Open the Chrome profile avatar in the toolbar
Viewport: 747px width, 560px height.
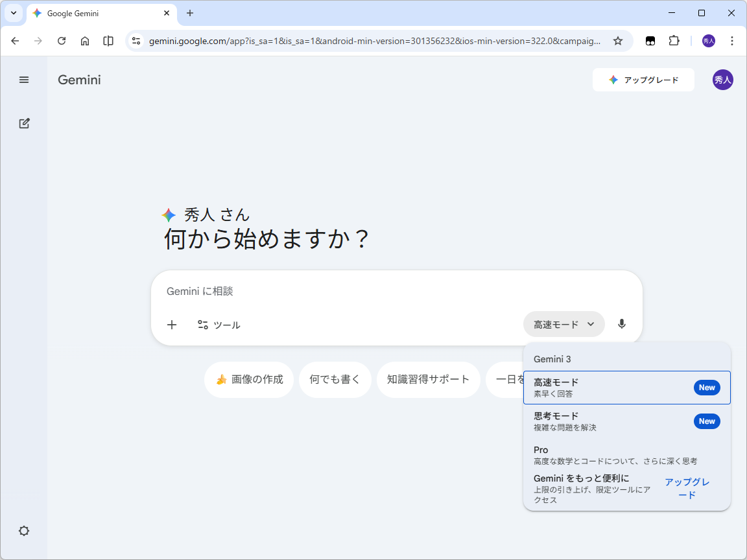click(x=708, y=41)
